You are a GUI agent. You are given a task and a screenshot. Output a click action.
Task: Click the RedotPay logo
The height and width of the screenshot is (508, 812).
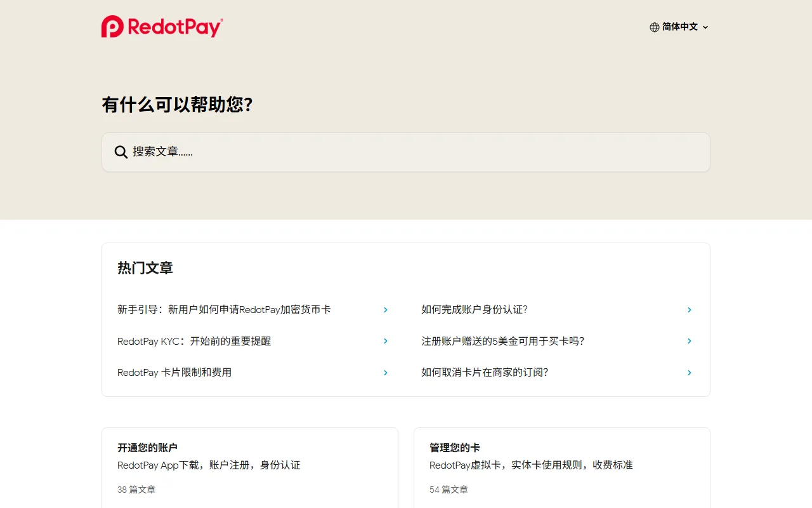pyautogui.click(x=162, y=27)
